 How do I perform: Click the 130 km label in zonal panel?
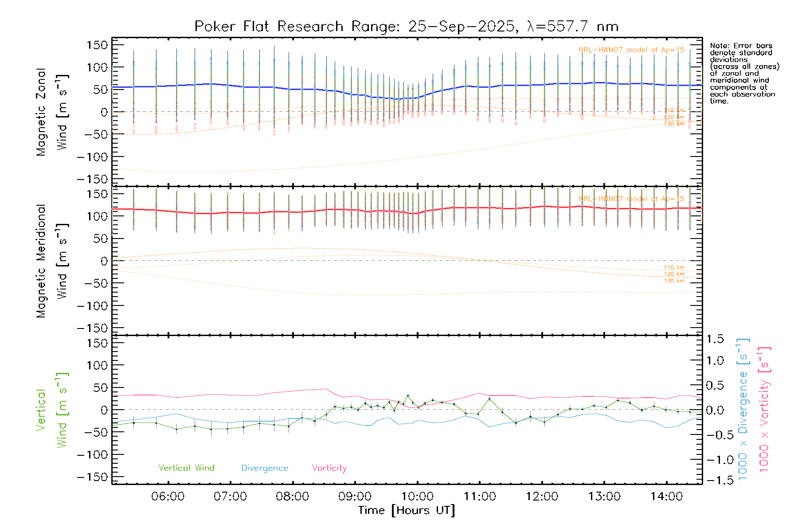(674, 124)
